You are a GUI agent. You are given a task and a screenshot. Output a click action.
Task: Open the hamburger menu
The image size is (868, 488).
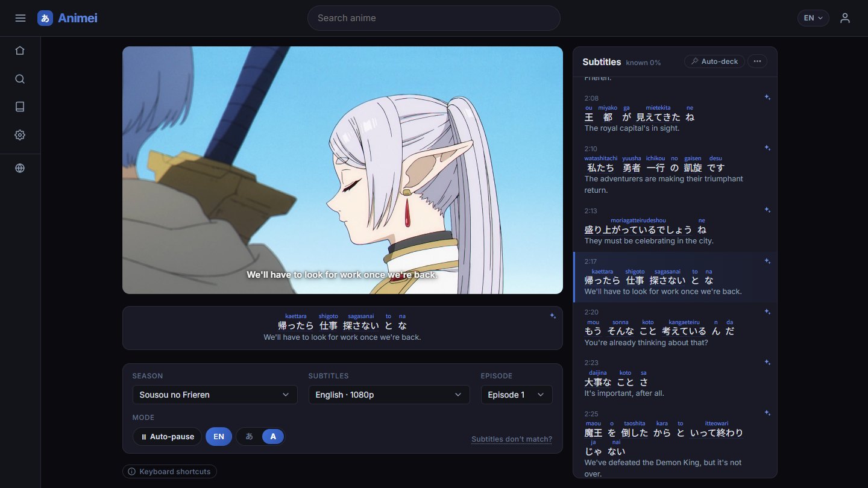(x=20, y=18)
